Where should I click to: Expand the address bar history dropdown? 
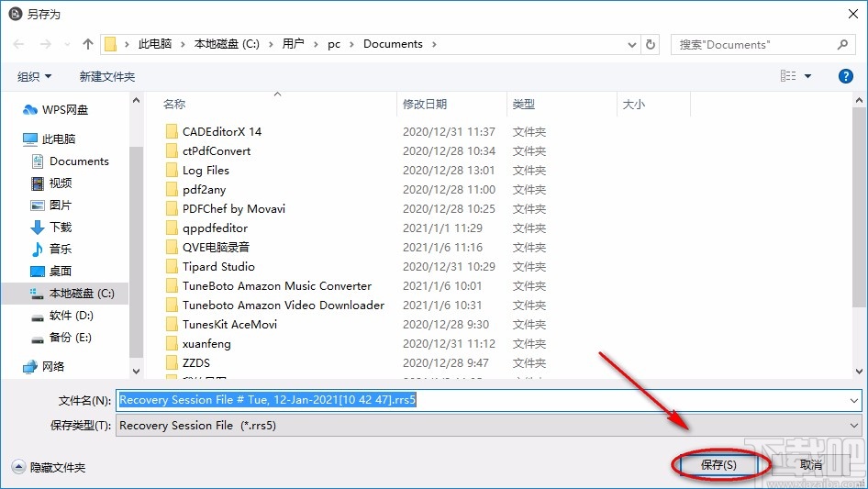tap(632, 44)
